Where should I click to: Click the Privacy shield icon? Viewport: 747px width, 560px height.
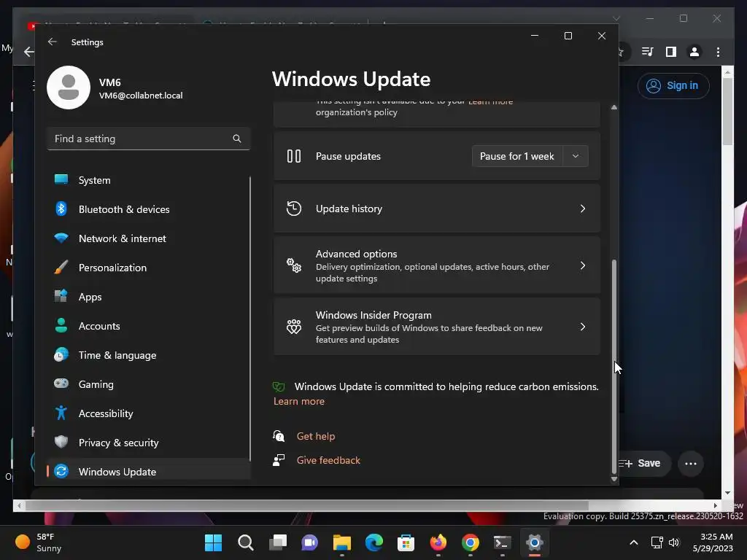[x=61, y=442]
